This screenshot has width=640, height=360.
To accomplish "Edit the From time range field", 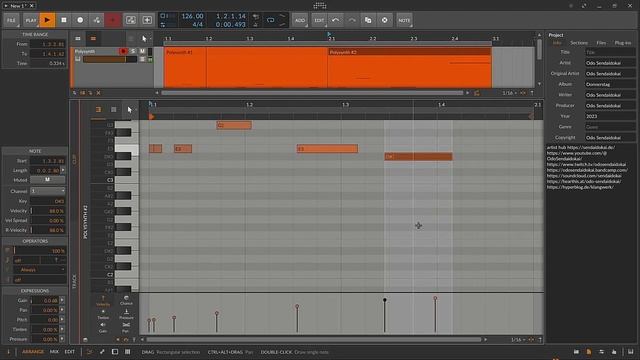I will (x=48, y=44).
